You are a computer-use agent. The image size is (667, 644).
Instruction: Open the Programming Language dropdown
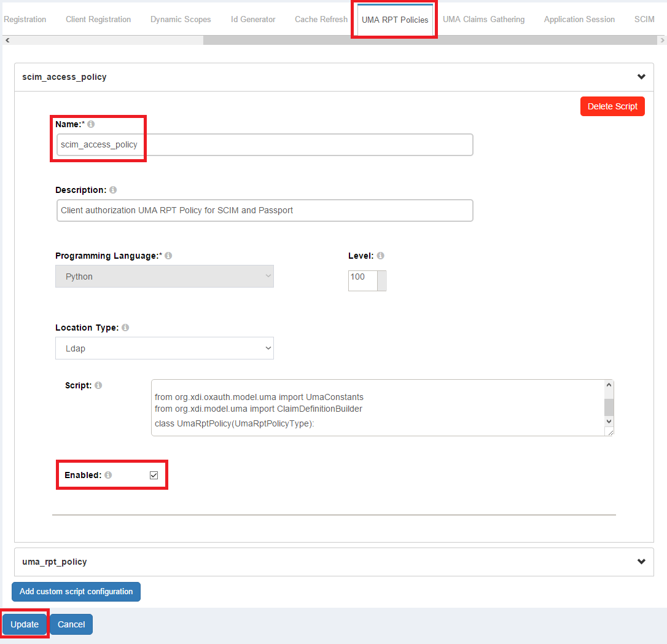click(165, 277)
